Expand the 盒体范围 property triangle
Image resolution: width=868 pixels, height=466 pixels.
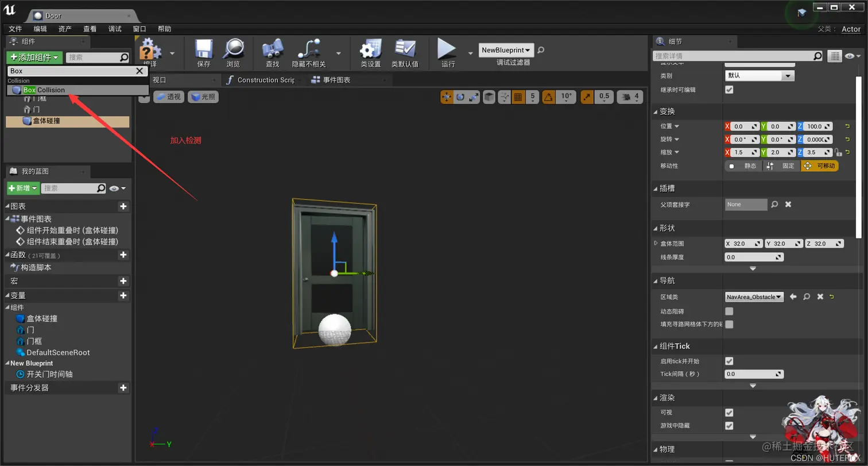click(656, 244)
